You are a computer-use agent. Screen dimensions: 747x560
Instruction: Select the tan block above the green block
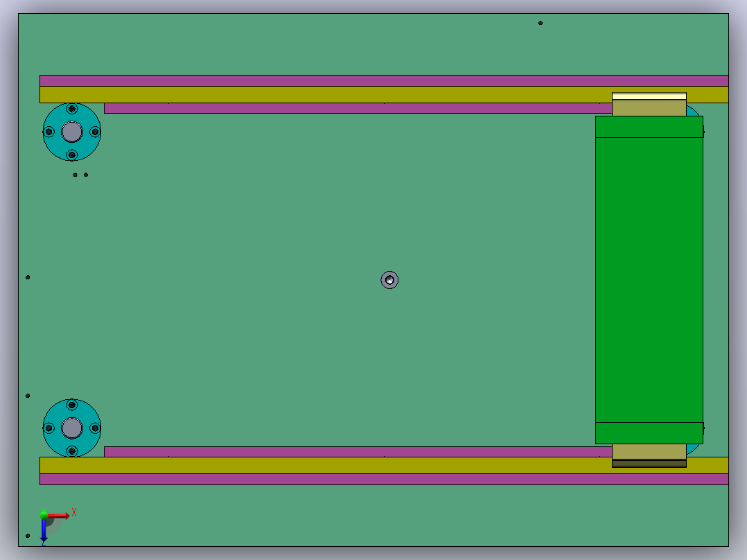649,105
